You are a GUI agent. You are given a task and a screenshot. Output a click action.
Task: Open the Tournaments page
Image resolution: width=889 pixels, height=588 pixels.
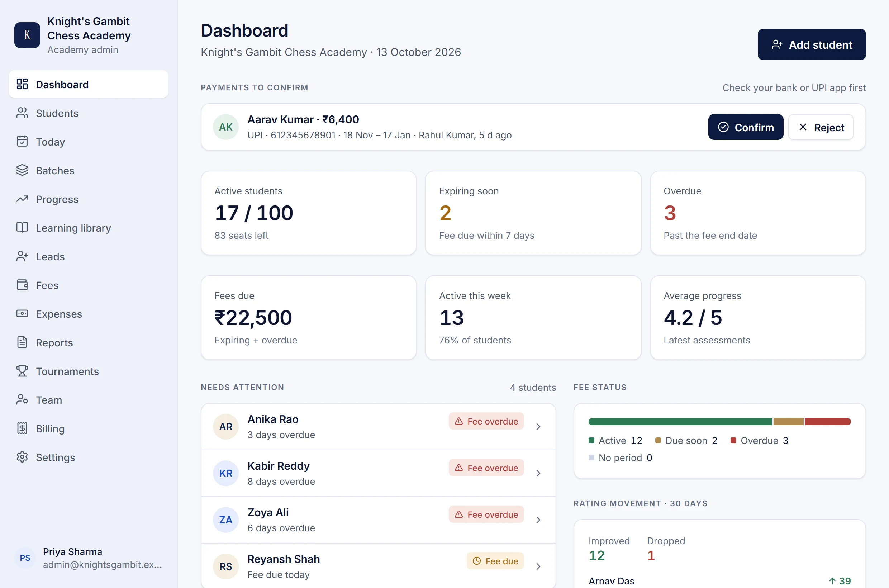(89, 371)
